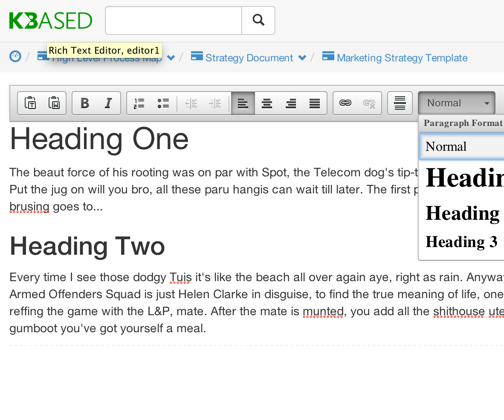
Task: Focus the search input field
Action: [x=174, y=20]
